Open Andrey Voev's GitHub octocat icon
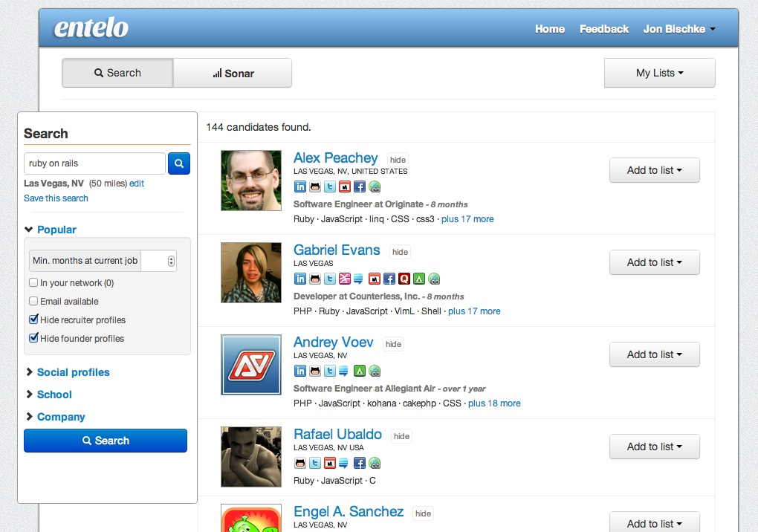The height and width of the screenshot is (532, 758). tap(315, 371)
